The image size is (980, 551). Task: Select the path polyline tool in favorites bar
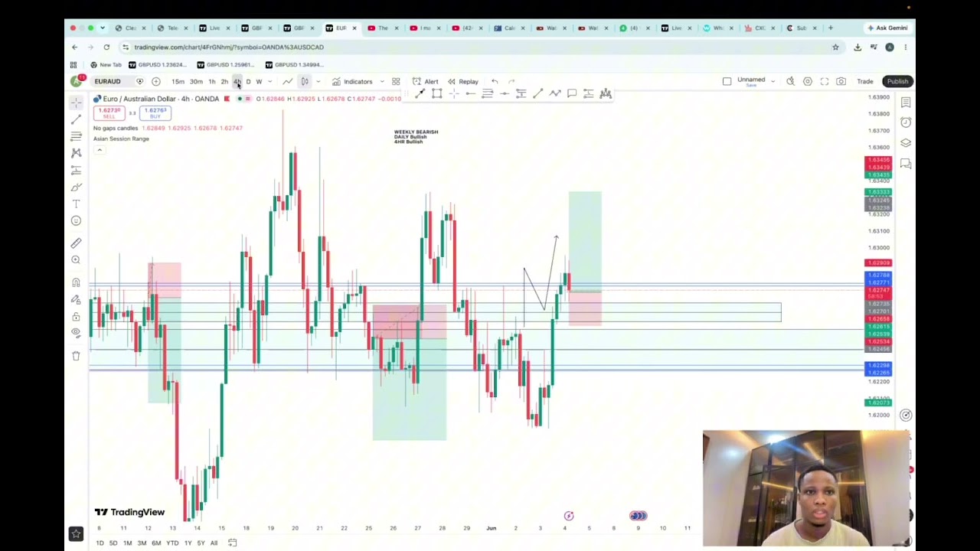click(555, 93)
